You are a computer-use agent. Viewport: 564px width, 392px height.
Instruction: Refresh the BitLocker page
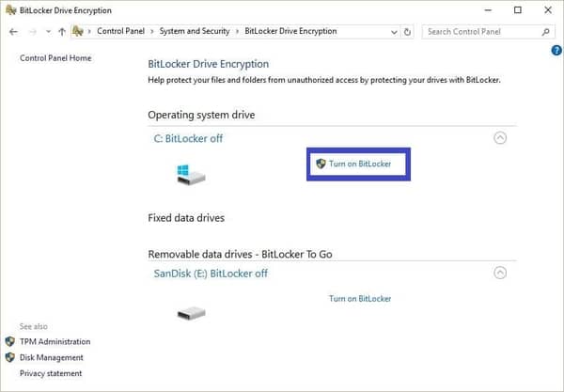407,32
